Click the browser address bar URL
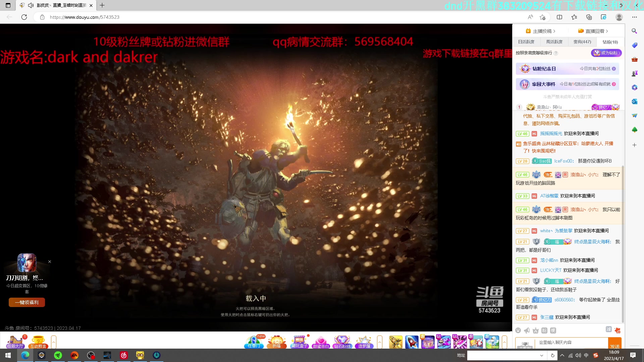This screenshot has height=362, width=644. pos(85,17)
